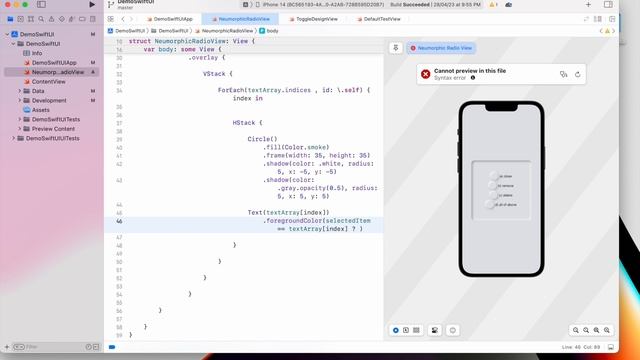
Task: Zoom preview canvas to 100%
Action: 586,330
